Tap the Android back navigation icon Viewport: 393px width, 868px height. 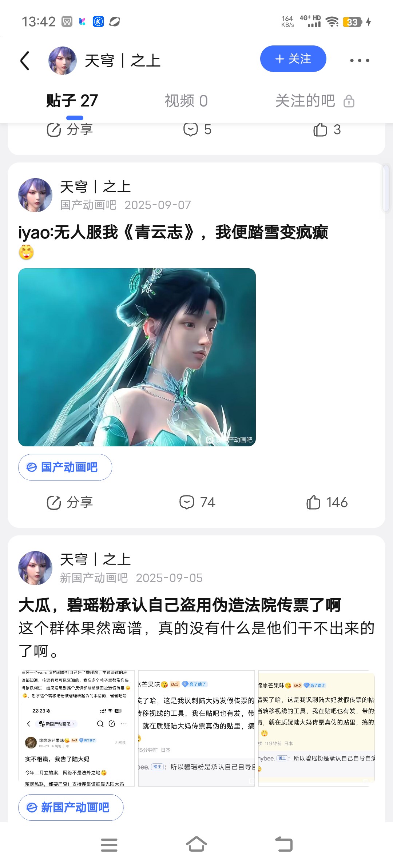click(284, 844)
